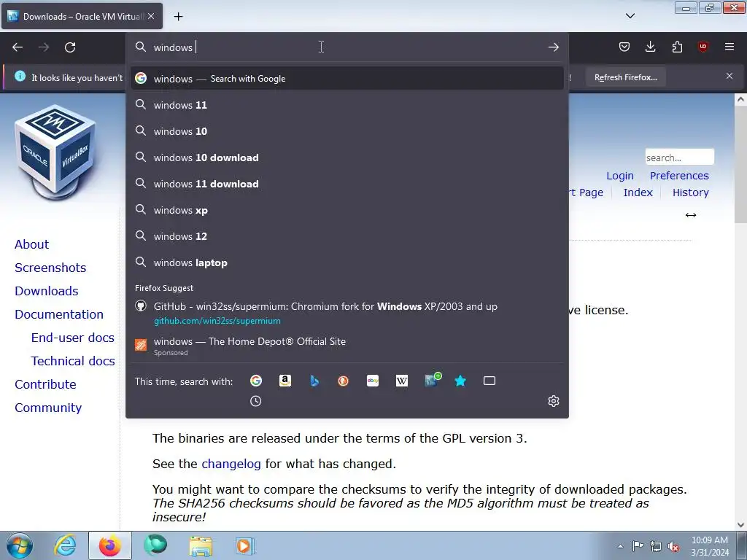This screenshot has height=560, width=747.
Task: Search this time with Wikipedia icon
Action: coord(402,381)
